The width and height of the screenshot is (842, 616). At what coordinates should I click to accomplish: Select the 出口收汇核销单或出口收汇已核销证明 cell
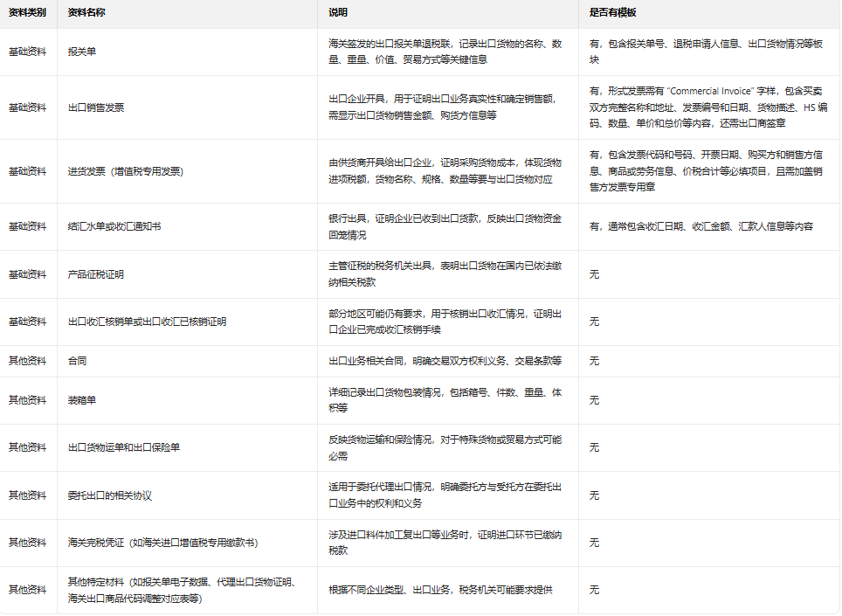[x=147, y=322]
